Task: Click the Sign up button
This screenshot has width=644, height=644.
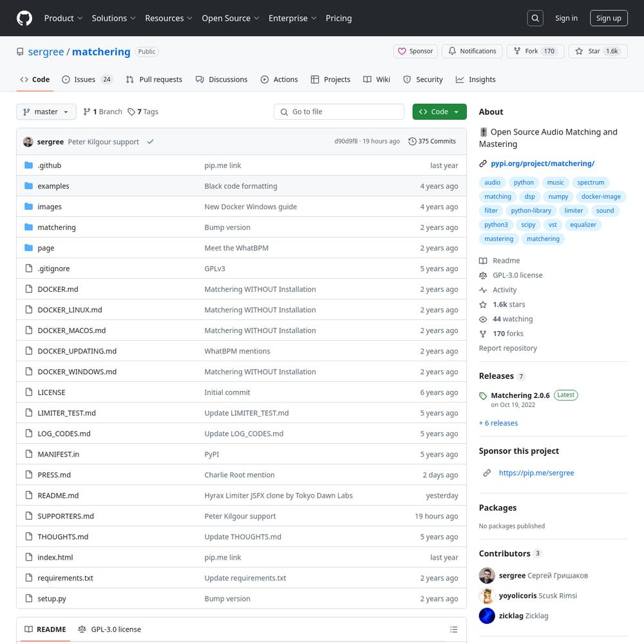Action: (x=609, y=18)
